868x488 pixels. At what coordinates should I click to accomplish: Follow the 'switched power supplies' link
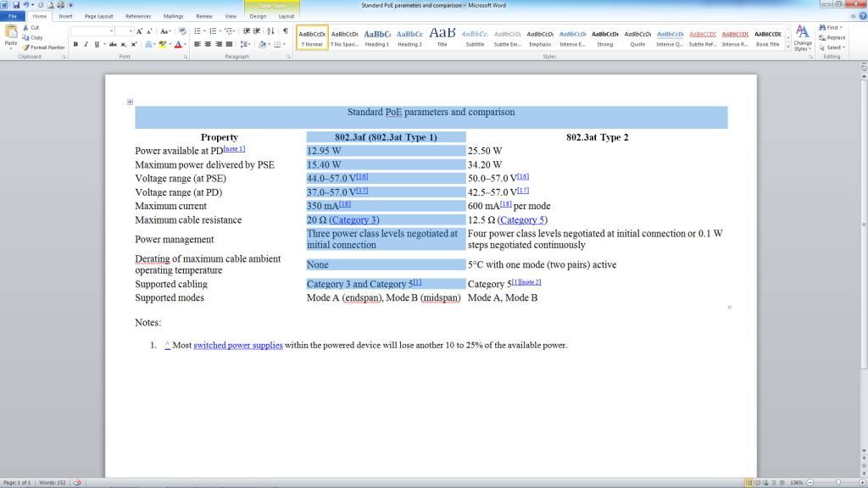[238, 346]
